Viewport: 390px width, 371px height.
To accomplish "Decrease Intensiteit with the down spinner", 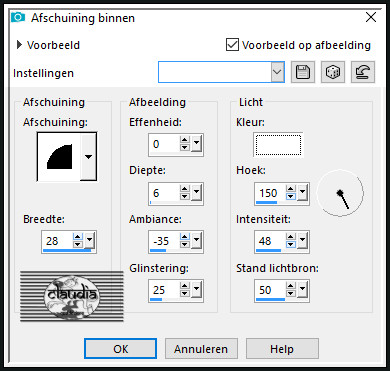I will coord(291,244).
